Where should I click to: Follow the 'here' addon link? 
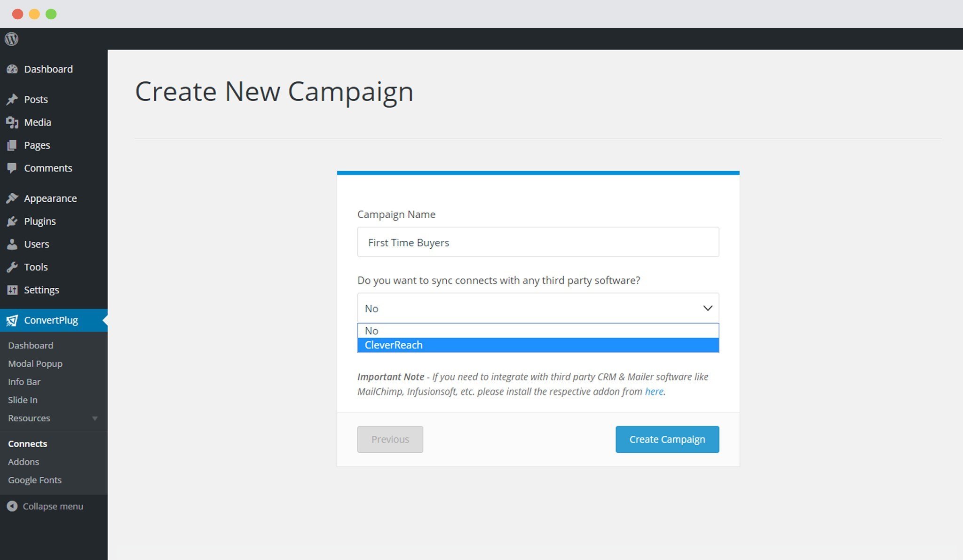[x=654, y=391]
